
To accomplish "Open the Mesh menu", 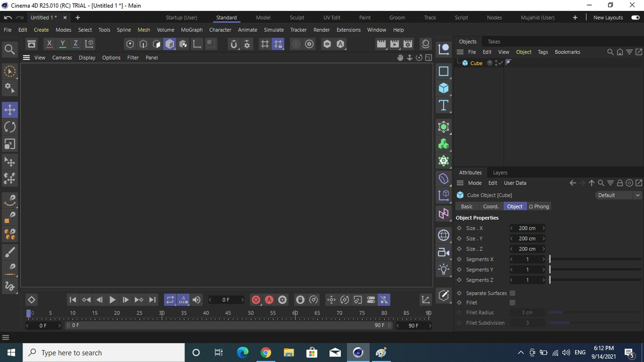I will (144, 30).
